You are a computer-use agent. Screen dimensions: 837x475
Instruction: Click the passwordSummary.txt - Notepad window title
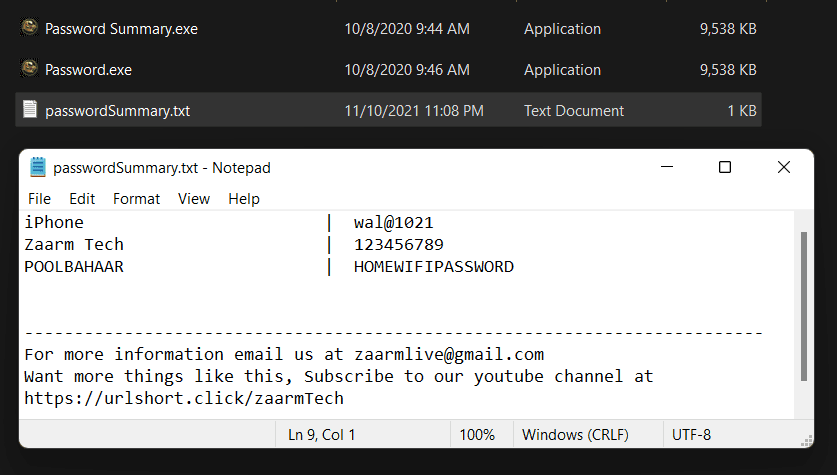pos(162,168)
